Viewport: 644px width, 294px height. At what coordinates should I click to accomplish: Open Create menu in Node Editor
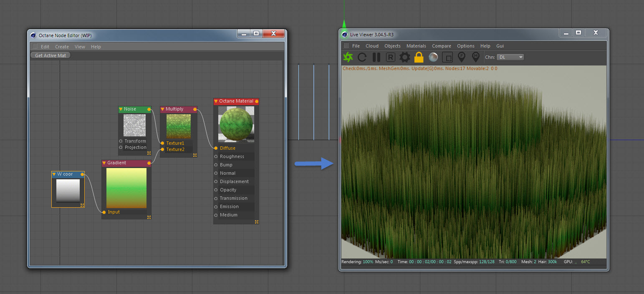62,47
